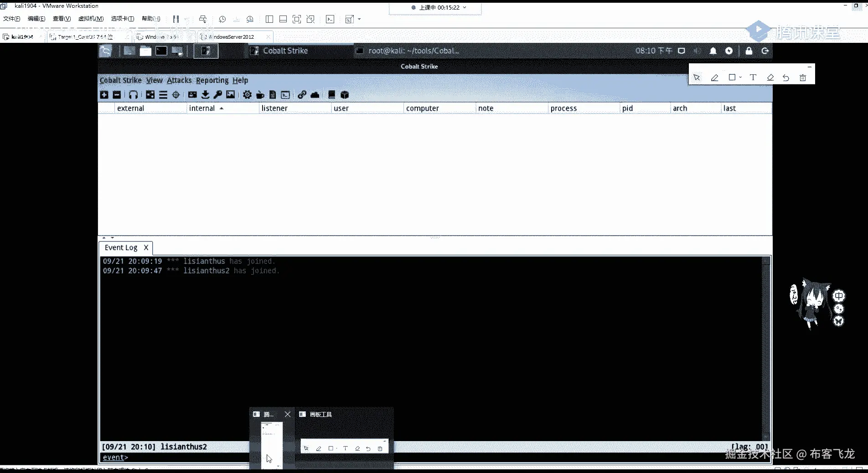Click VMware take snapshot clock icon

pyautogui.click(x=222, y=19)
